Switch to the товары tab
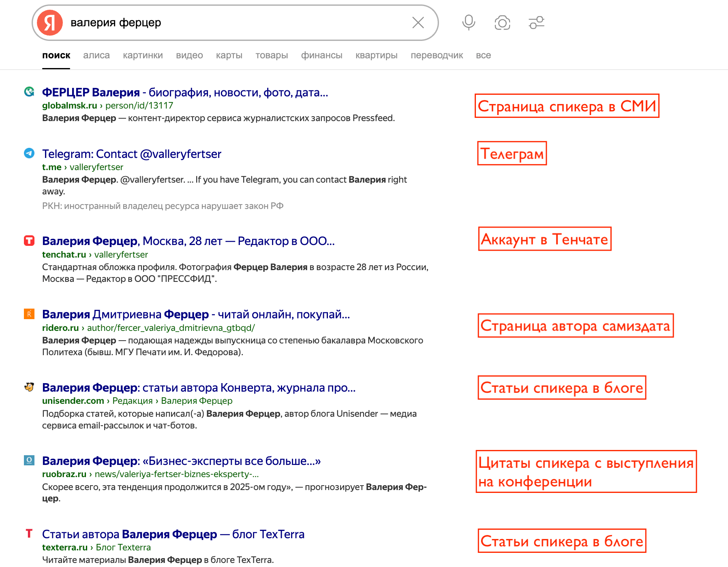The height and width of the screenshot is (567, 728). 272,55
